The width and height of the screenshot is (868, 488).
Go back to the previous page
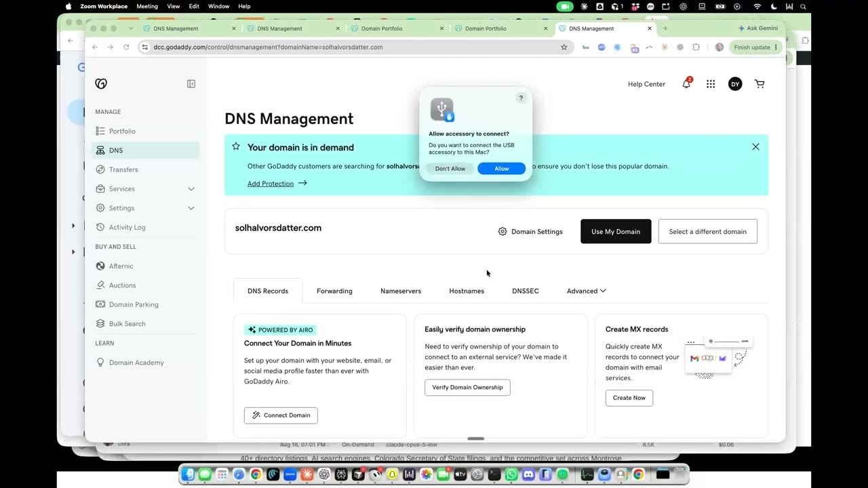coord(94,47)
